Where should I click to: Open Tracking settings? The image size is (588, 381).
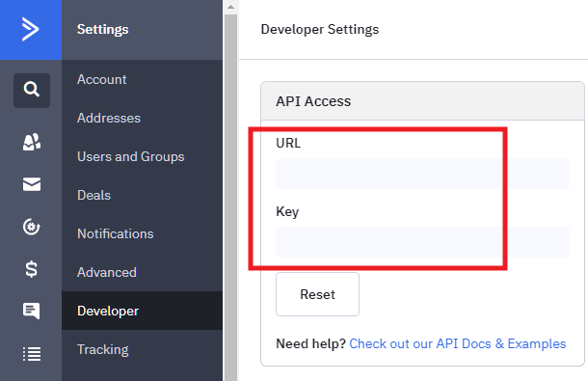(x=142, y=349)
